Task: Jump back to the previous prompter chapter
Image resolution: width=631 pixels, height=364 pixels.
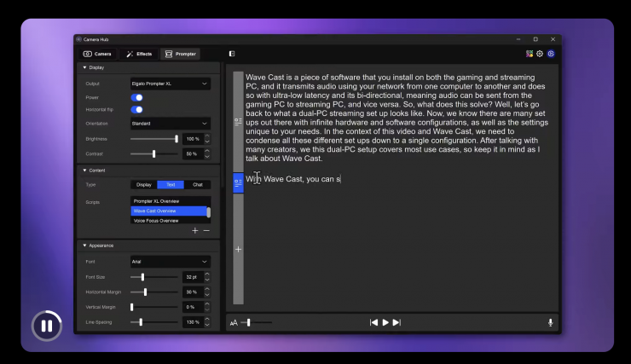Action: (x=373, y=322)
